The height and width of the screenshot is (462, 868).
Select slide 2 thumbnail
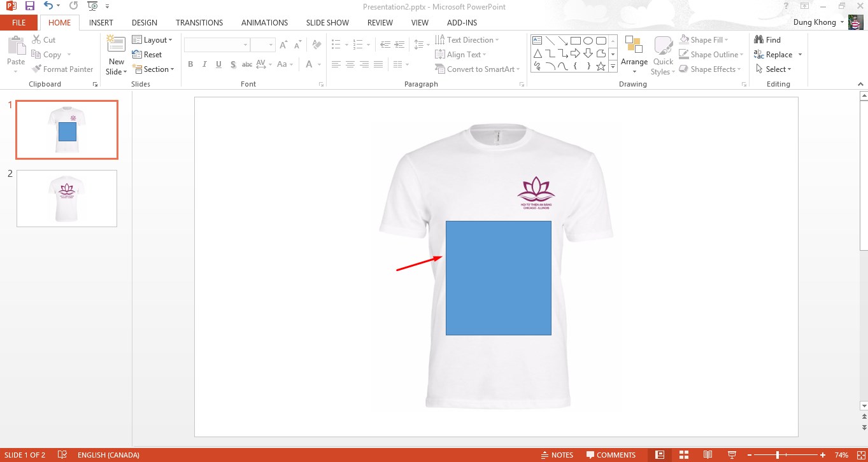[x=67, y=199]
